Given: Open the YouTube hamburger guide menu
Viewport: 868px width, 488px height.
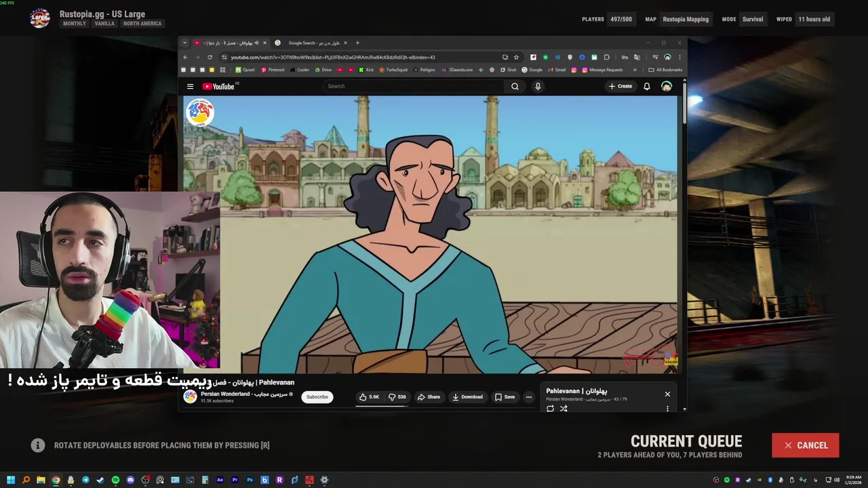Looking at the screenshot, I should (x=190, y=86).
